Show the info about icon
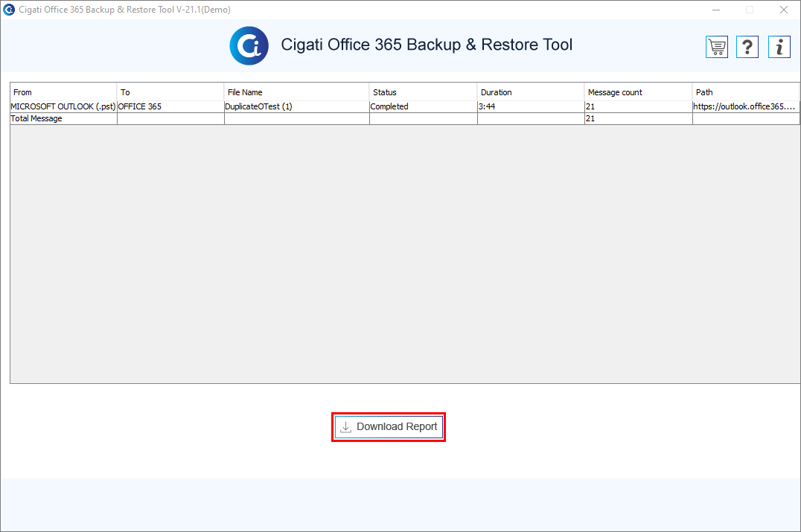This screenshot has height=532, width=801. 779,47
